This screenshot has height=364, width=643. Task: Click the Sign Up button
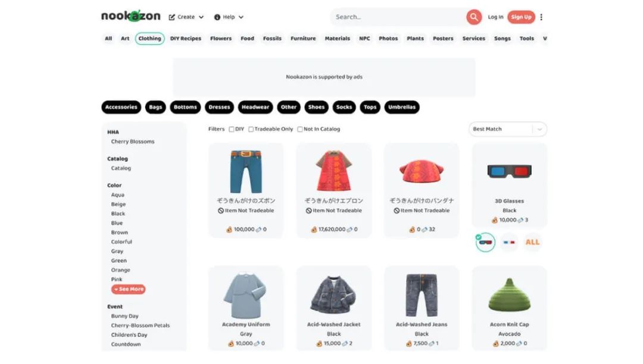click(521, 17)
